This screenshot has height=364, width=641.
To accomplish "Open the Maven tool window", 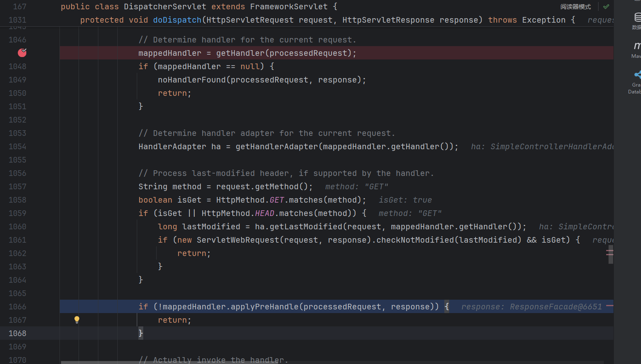I will 637,49.
